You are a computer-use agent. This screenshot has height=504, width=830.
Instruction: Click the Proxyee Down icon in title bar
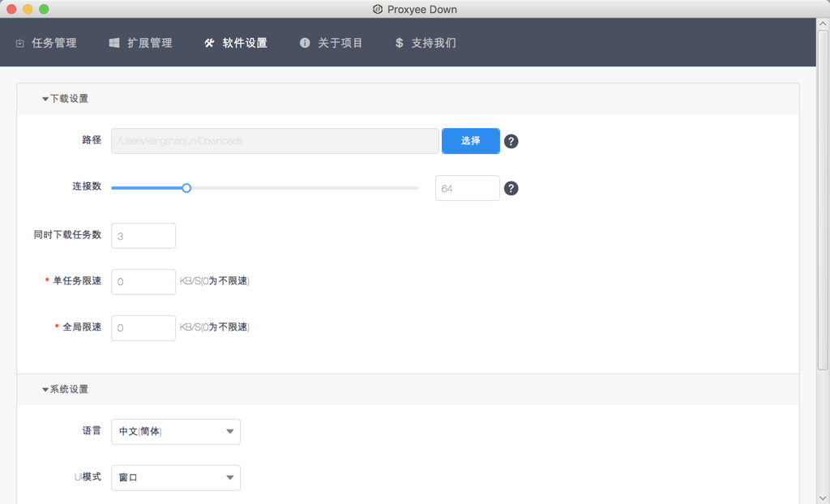tap(375, 9)
